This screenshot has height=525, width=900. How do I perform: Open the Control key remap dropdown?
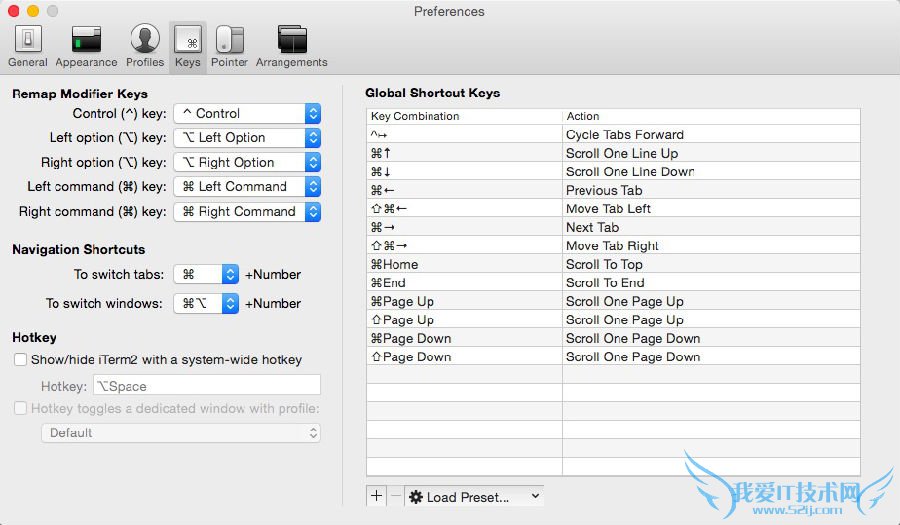pyautogui.click(x=246, y=114)
